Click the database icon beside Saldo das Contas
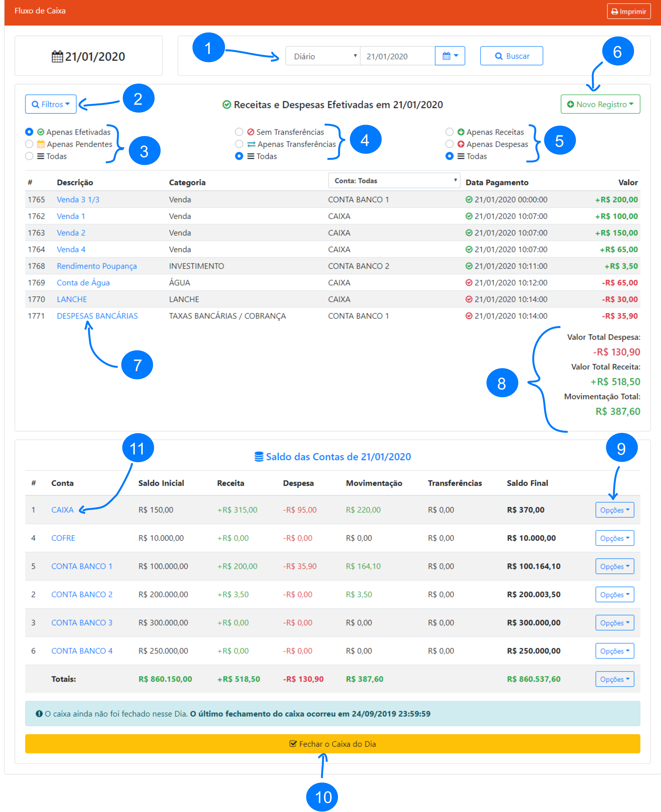The height and width of the screenshot is (812, 661). pyautogui.click(x=259, y=457)
